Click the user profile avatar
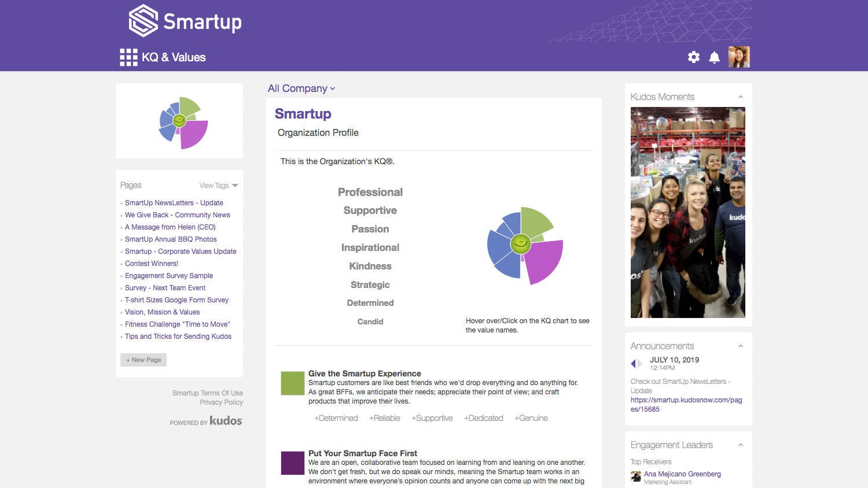This screenshot has width=868, height=488. click(x=739, y=57)
